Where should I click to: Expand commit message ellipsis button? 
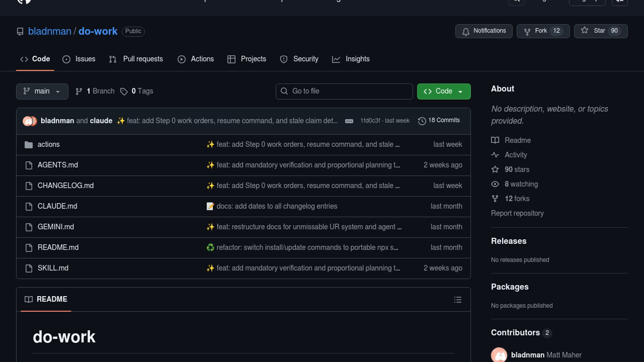349,121
